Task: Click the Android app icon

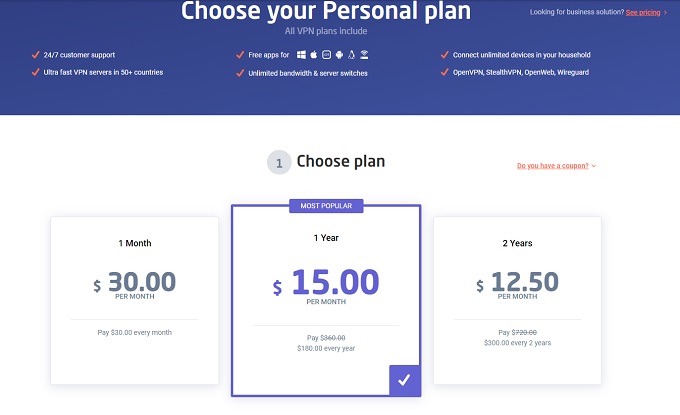Action: click(338, 54)
